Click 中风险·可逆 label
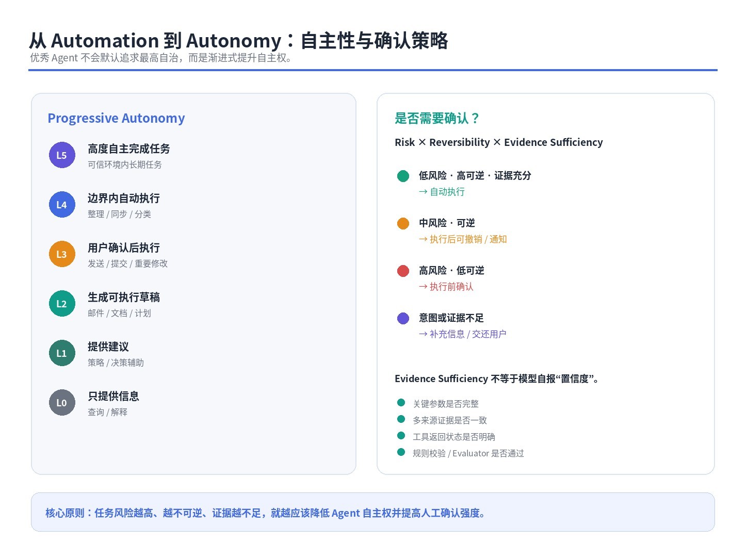 coord(447,223)
